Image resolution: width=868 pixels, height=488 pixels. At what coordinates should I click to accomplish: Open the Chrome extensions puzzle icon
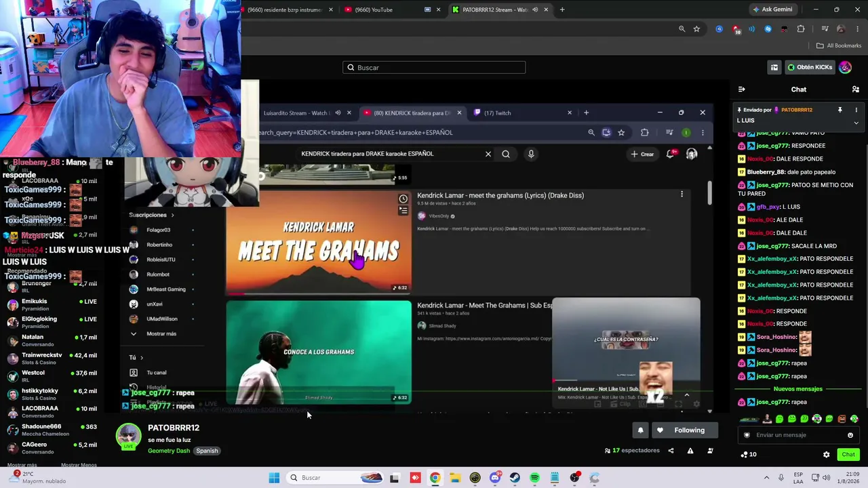point(801,29)
